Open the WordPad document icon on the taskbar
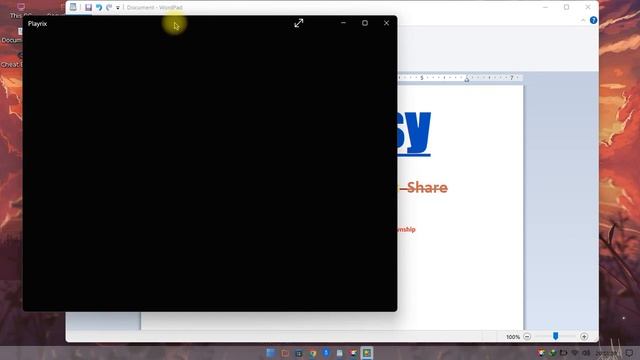Viewport: 640px width, 360px height. tap(340, 353)
